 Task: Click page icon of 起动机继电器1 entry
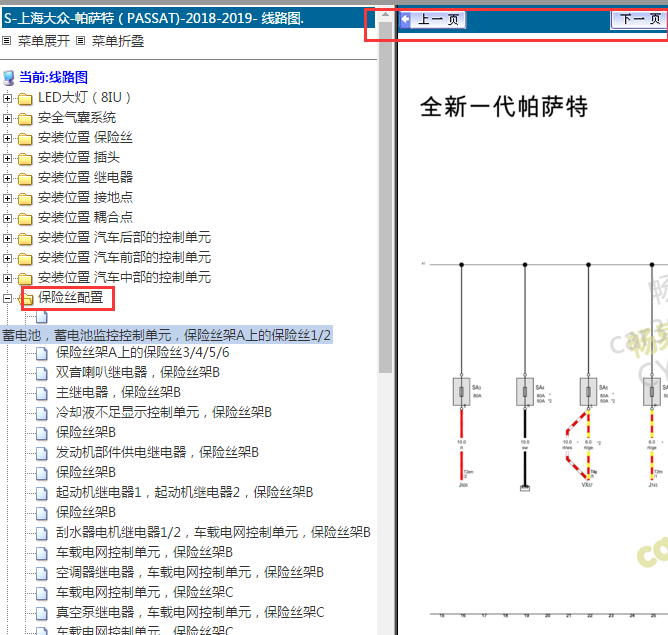(x=42, y=493)
